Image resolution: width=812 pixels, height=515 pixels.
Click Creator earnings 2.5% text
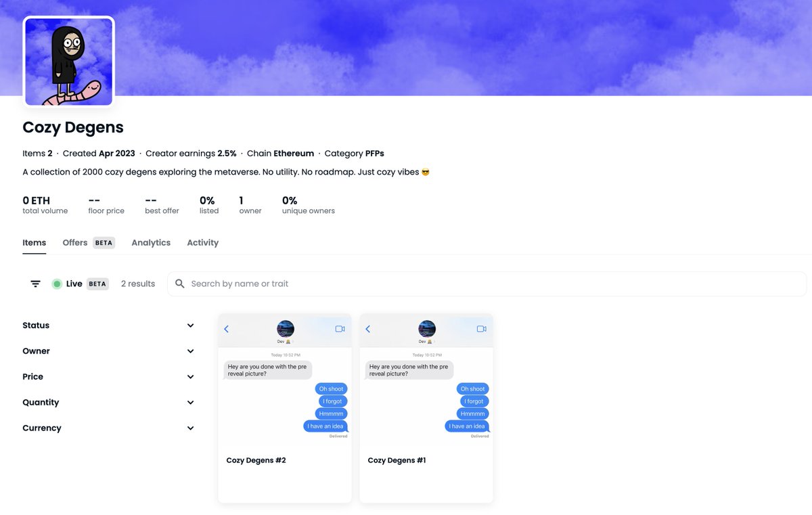point(191,154)
